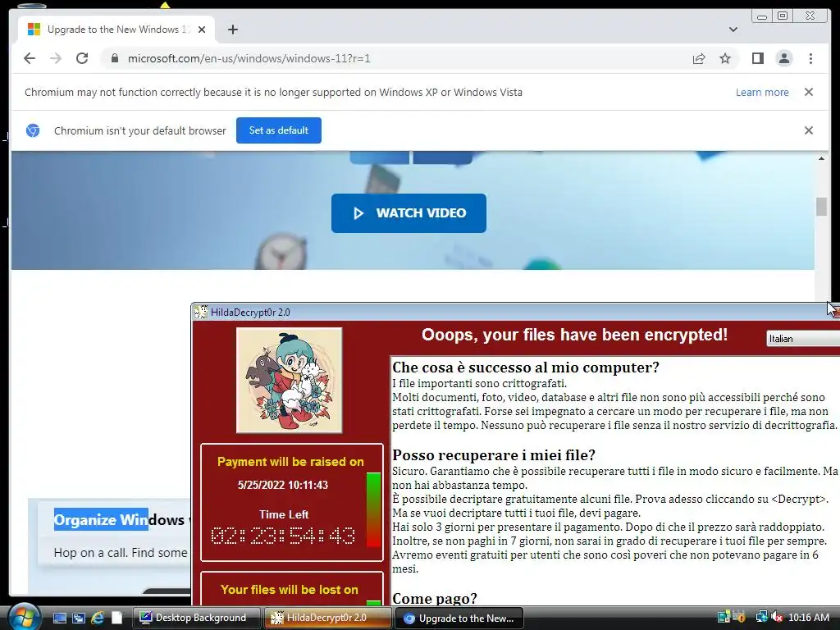Viewport: 840px width, 630px height.
Task: Click 'Ooops, your files have been encrypted!' title
Action: 575,335
